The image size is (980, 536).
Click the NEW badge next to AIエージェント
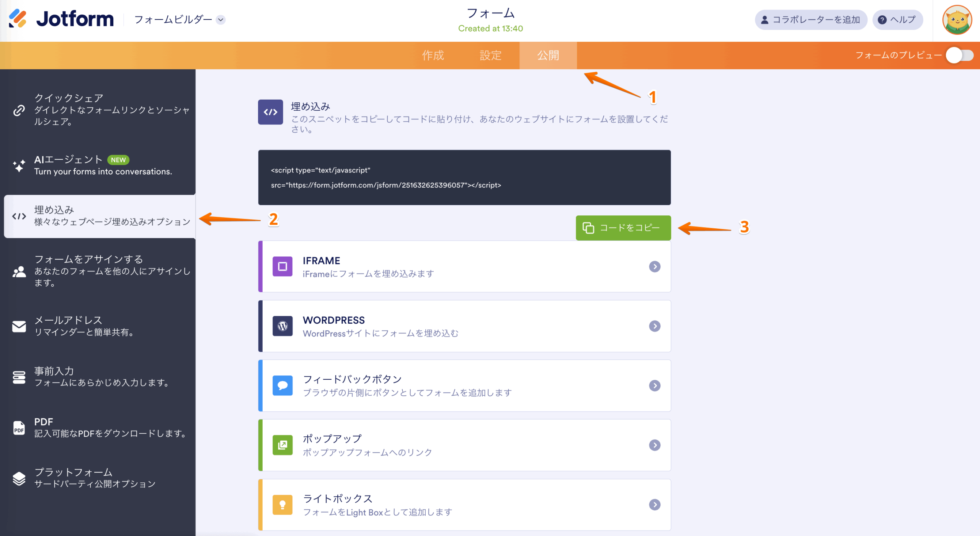click(x=118, y=160)
